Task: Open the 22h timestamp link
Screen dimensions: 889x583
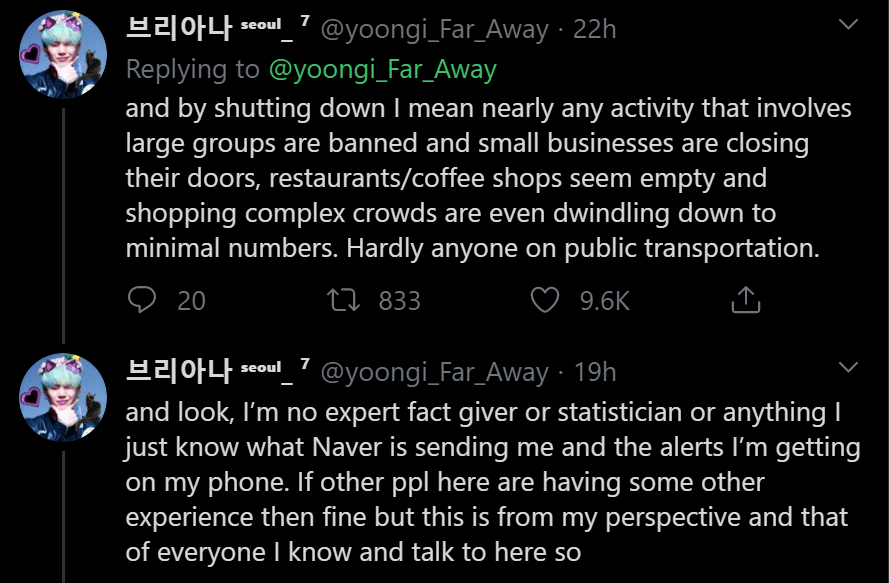Action: pos(594,29)
